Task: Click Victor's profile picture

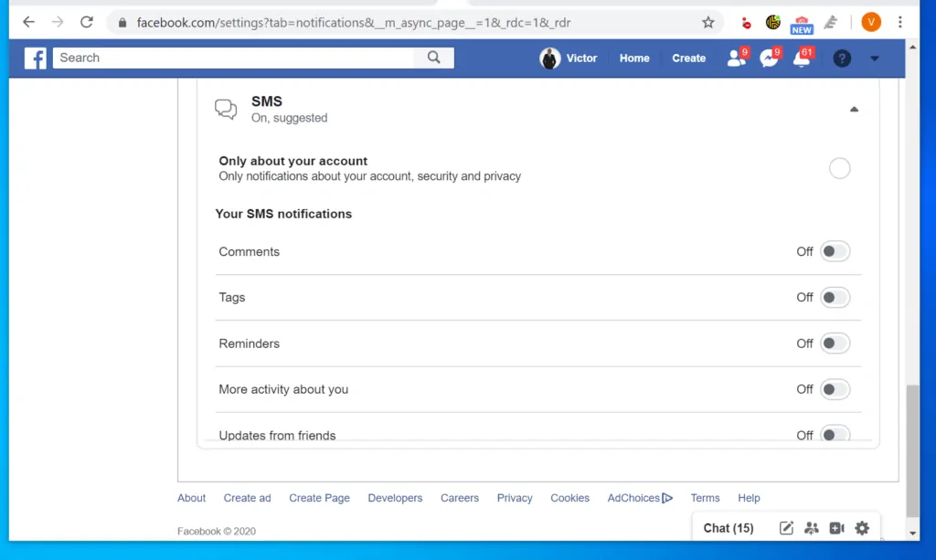Action: click(x=549, y=58)
